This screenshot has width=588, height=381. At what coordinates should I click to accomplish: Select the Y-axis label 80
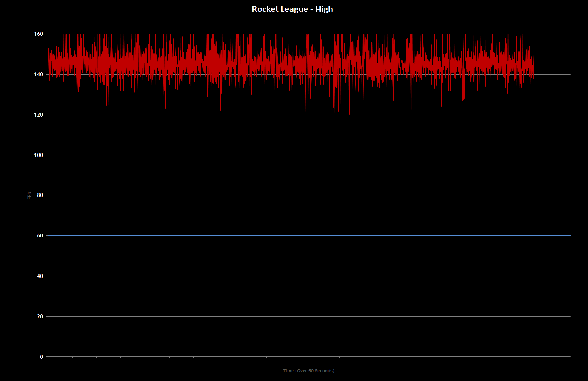[40, 195]
